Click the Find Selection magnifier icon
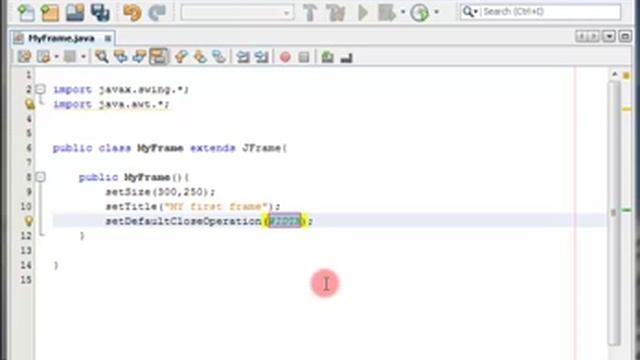 (x=102, y=56)
